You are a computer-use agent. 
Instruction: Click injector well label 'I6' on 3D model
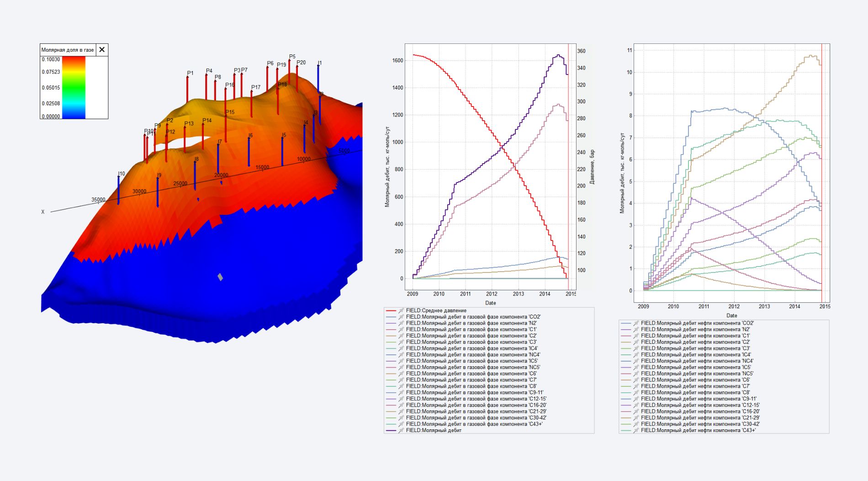(x=250, y=136)
